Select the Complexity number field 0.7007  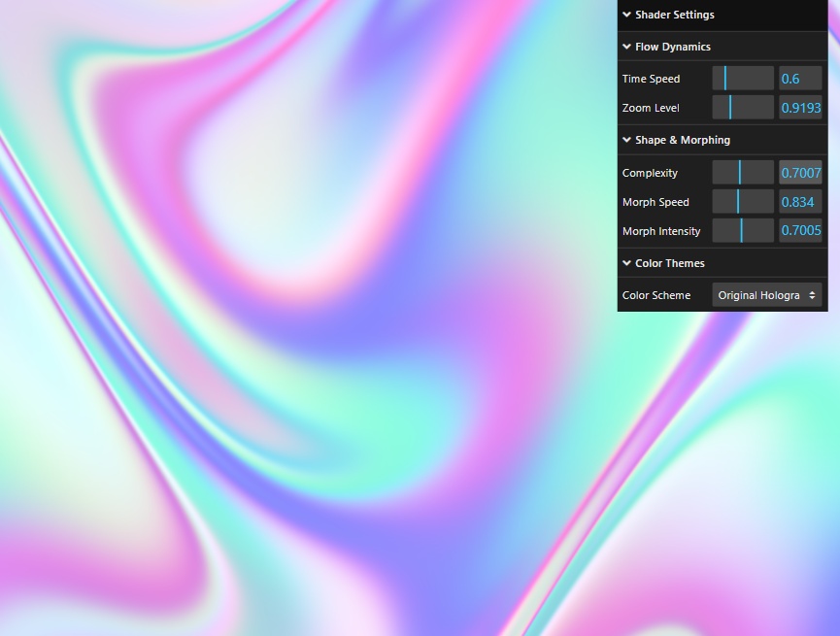800,173
